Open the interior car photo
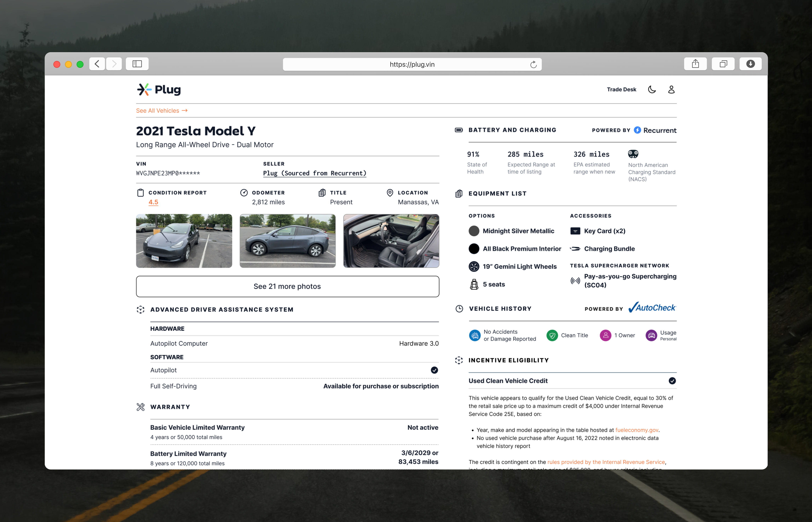Viewport: 812px width, 522px height. [x=391, y=241]
